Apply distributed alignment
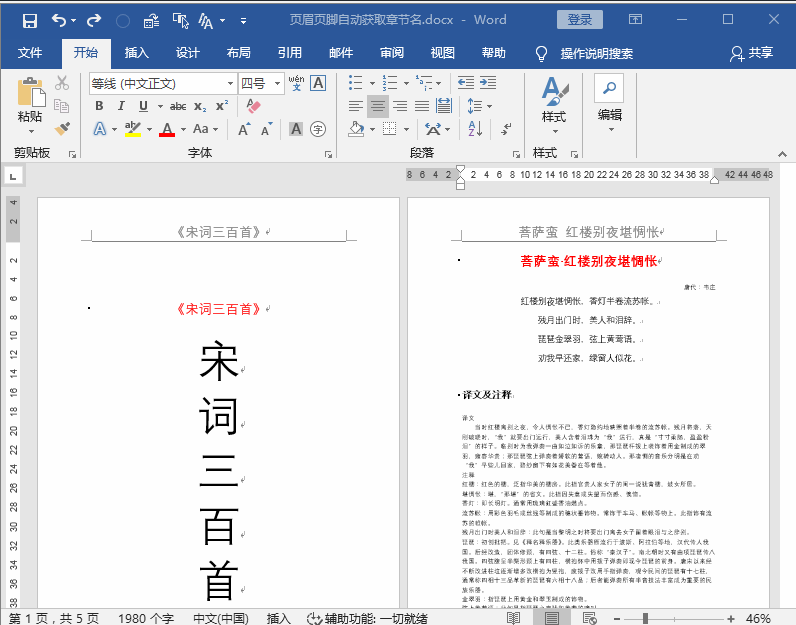The image size is (796, 625). pyautogui.click(x=444, y=106)
